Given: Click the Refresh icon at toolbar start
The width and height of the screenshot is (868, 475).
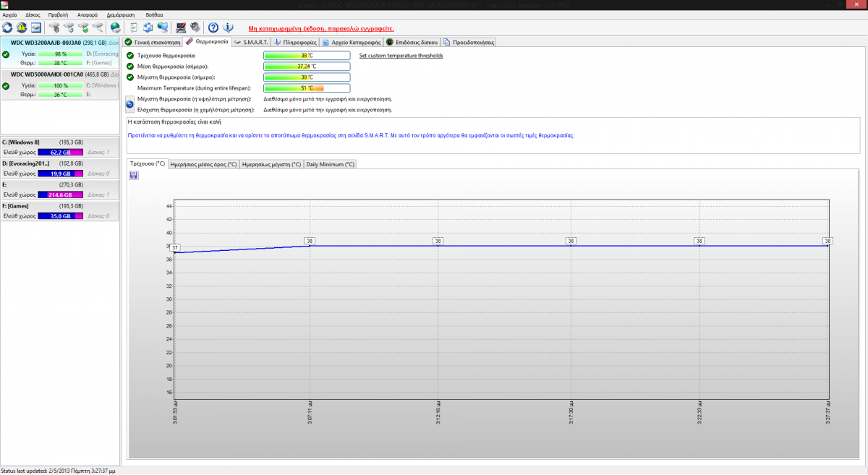Looking at the screenshot, I should pyautogui.click(x=7, y=27).
